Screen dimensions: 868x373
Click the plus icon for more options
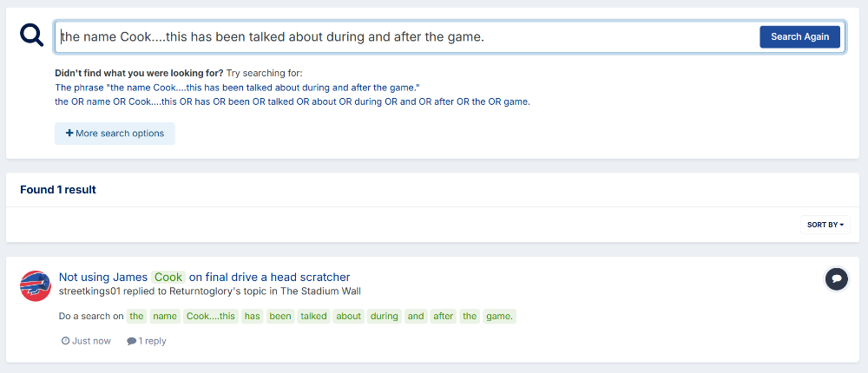pyautogui.click(x=69, y=134)
